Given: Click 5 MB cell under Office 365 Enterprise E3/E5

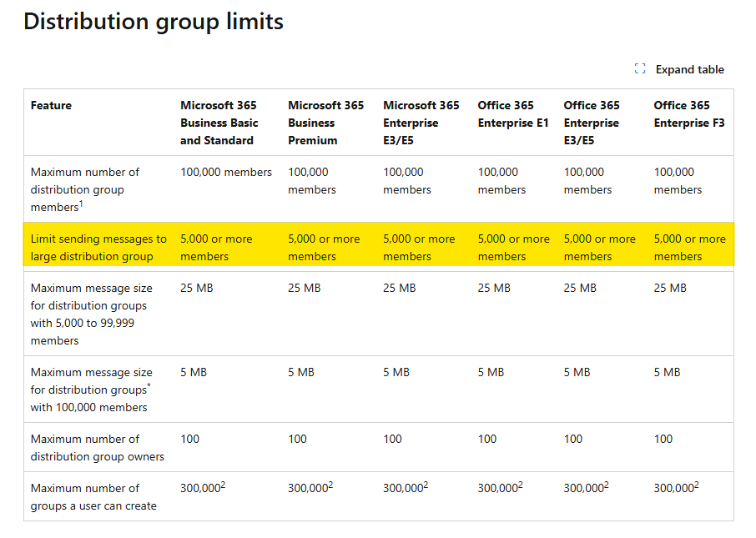Looking at the screenshot, I should click(x=577, y=372).
